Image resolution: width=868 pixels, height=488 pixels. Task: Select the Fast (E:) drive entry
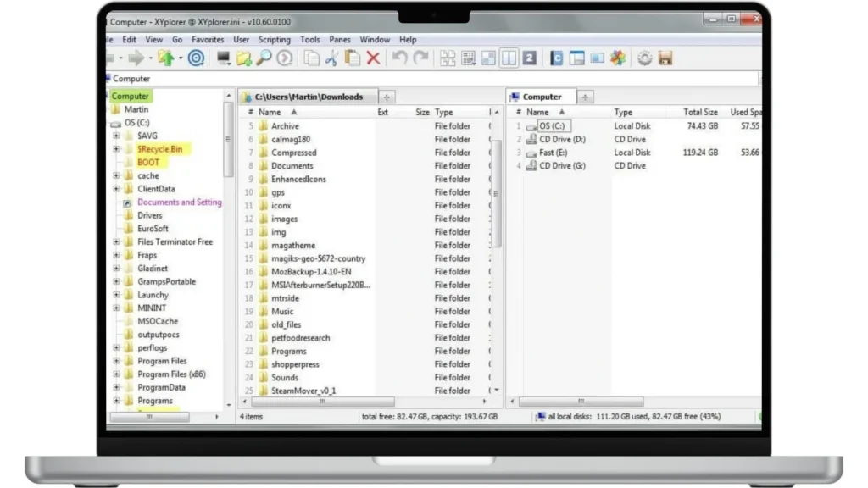pyautogui.click(x=553, y=152)
